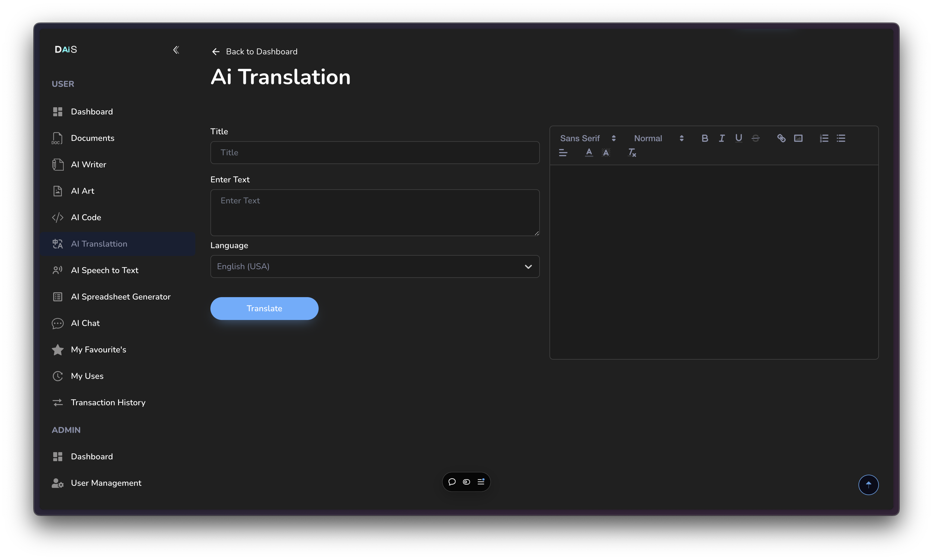Open the text background highlight picker

click(606, 152)
